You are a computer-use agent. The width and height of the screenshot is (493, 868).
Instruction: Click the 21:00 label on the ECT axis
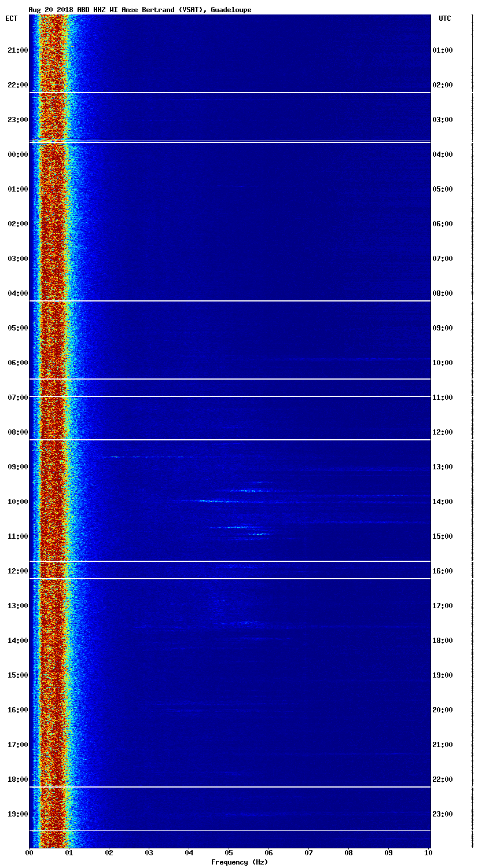click(17, 50)
